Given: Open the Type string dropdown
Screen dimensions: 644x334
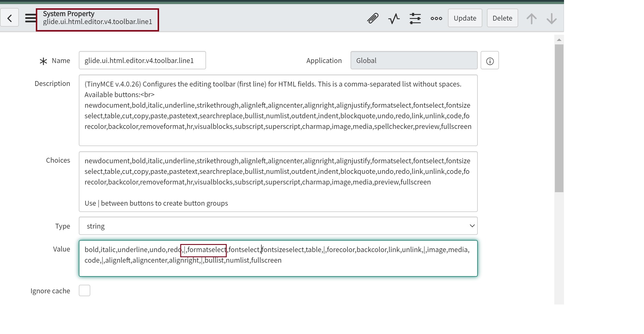Looking at the screenshot, I should tap(278, 226).
